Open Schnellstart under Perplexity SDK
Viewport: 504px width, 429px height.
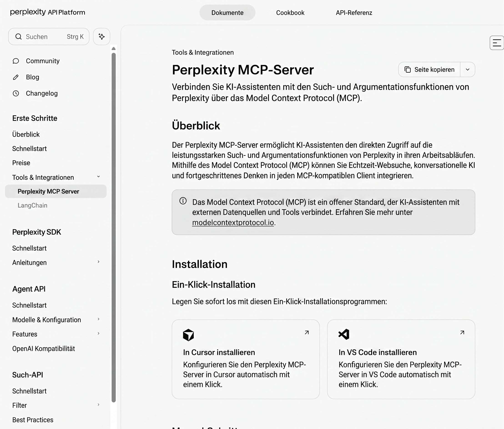point(29,248)
